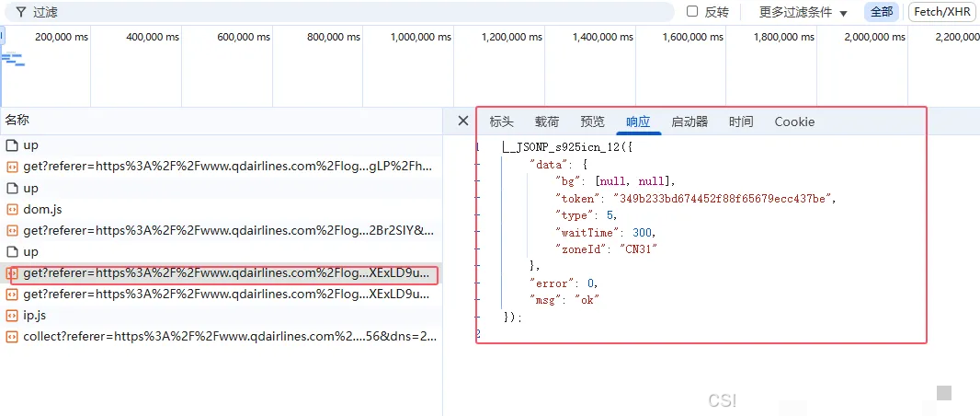
Task: Select the Cookie tab
Action: (794, 121)
